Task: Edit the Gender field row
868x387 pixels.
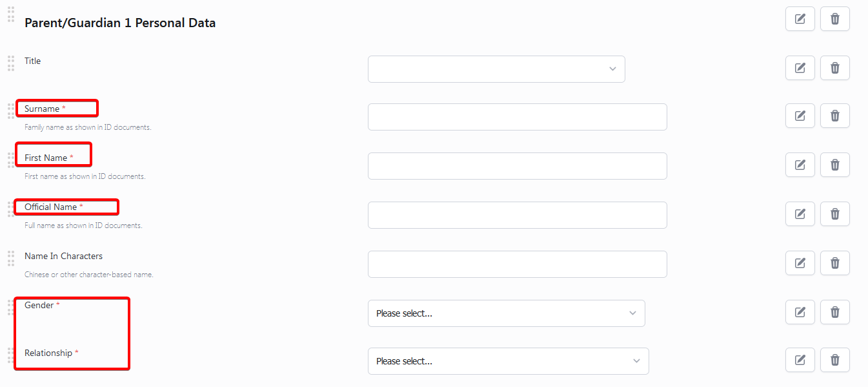Action: click(x=800, y=312)
